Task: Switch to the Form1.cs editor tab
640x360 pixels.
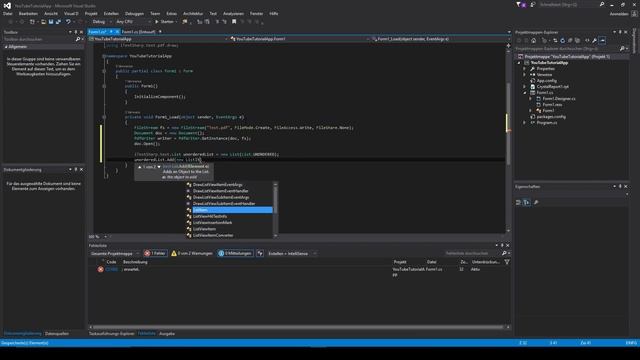Action: point(97,31)
